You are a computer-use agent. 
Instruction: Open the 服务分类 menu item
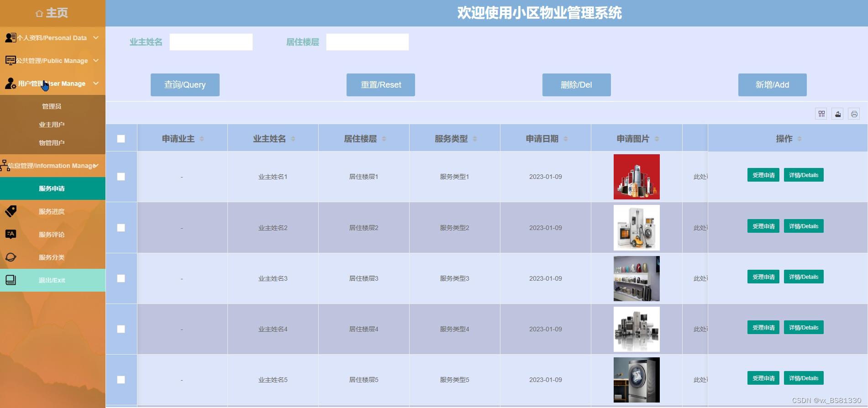(x=53, y=257)
